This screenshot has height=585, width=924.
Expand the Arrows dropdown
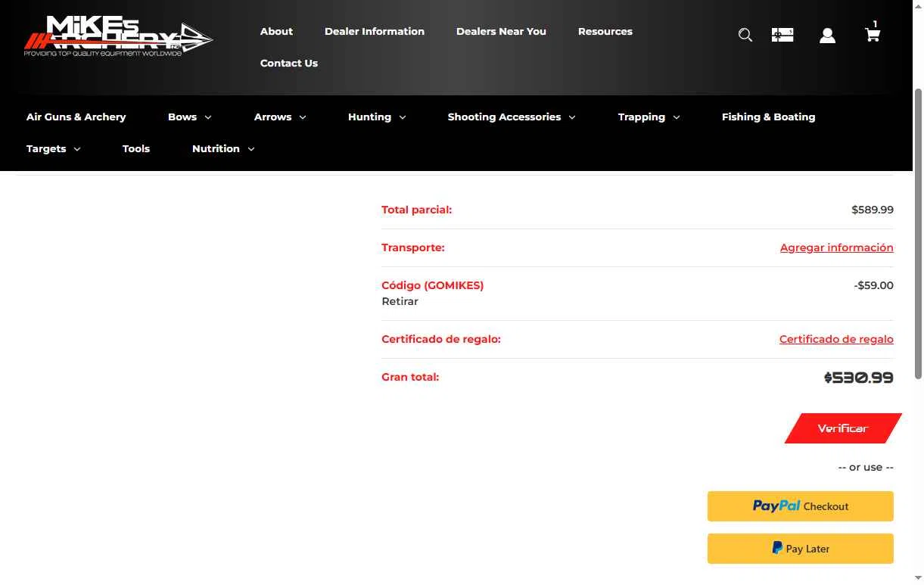[x=280, y=117]
